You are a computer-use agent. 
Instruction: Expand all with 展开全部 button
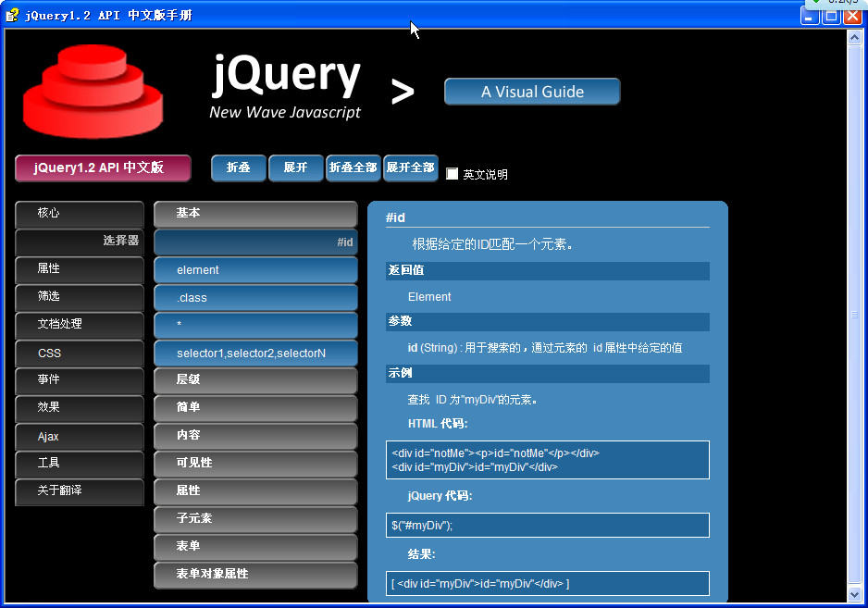(411, 168)
